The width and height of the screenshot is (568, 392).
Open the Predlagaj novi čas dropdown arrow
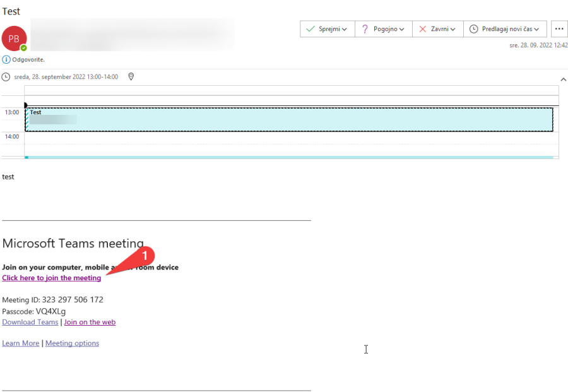point(536,30)
